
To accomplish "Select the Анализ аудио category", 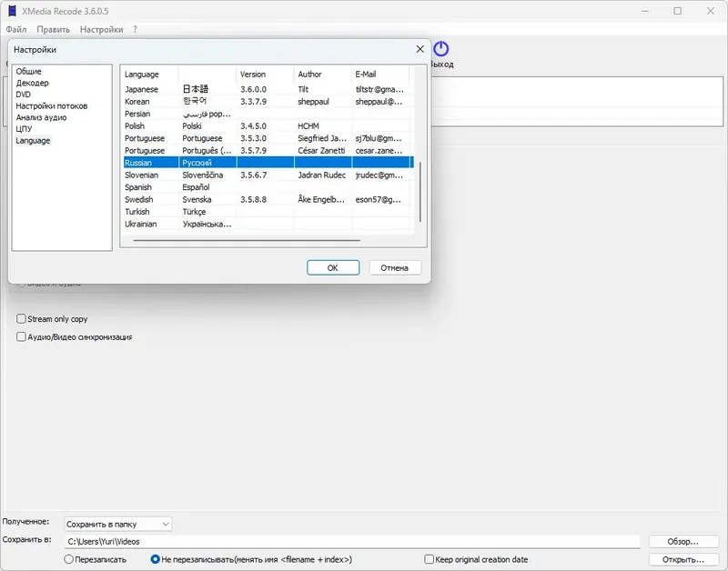I will 41,118.
